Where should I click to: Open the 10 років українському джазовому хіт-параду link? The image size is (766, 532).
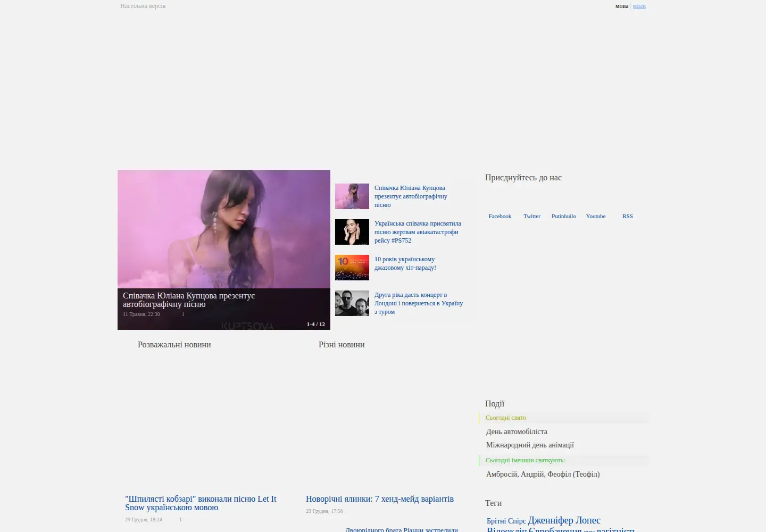click(405, 263)
